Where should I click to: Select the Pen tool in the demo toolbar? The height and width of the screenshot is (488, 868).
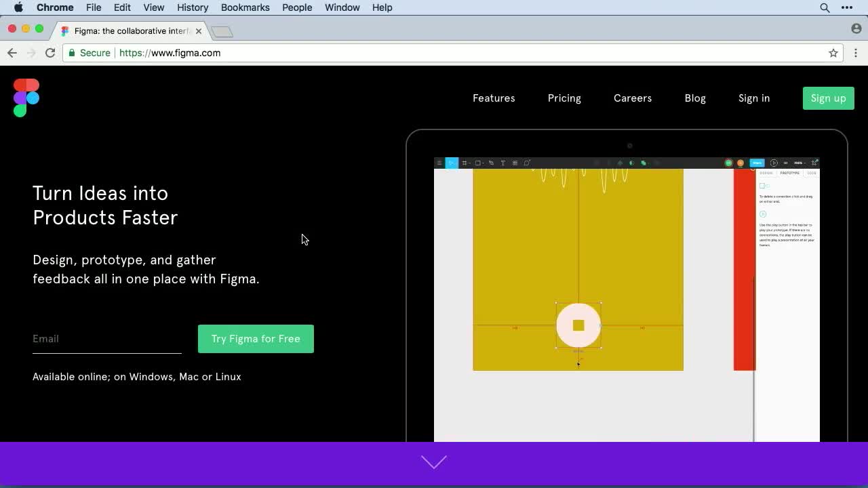[x=491, y=163]
